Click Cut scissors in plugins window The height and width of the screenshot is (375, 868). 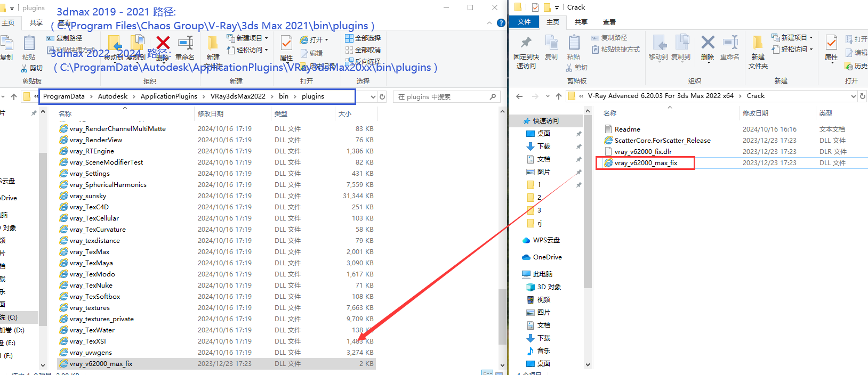pyautogui.click(x=31, y=68)
